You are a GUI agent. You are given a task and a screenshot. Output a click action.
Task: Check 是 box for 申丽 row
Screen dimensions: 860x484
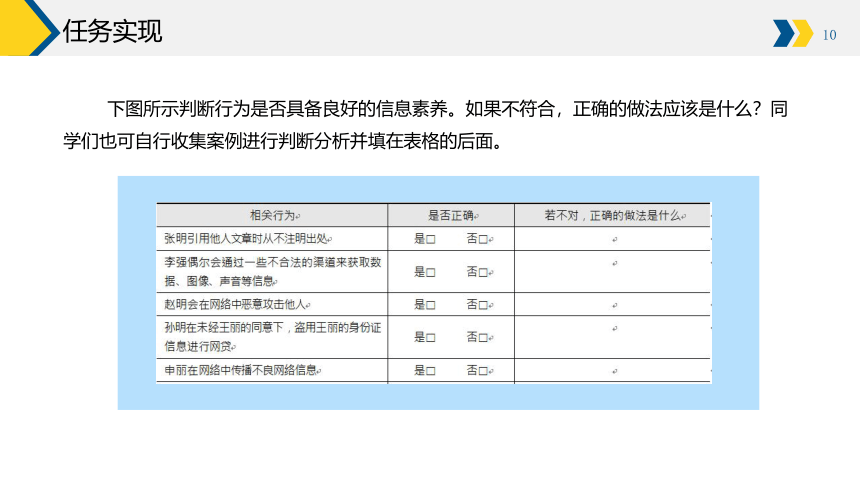pos(431,371)
